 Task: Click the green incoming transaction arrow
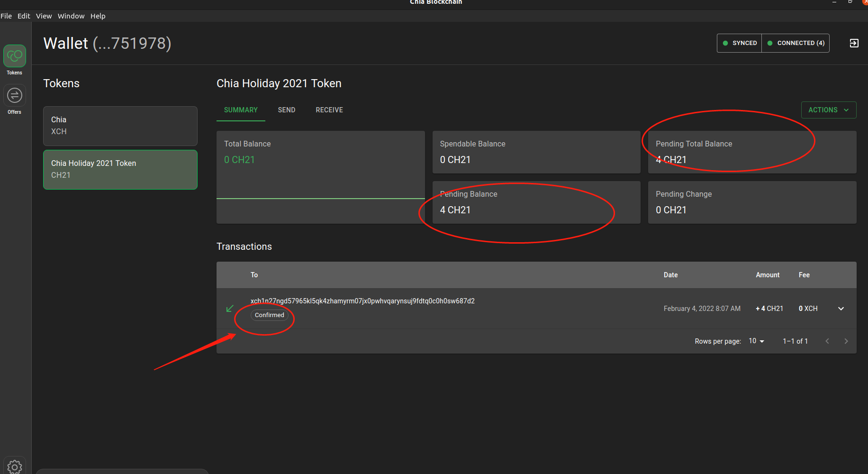230,309
